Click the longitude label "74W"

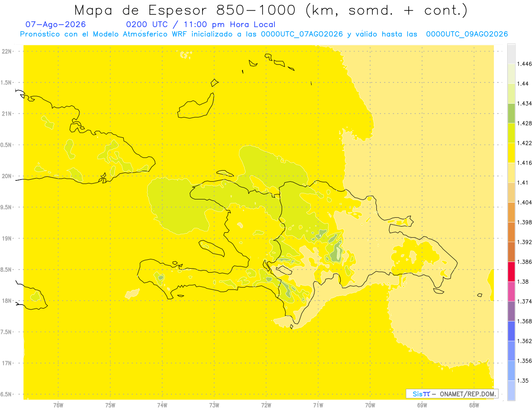click(x=162, y=405)
